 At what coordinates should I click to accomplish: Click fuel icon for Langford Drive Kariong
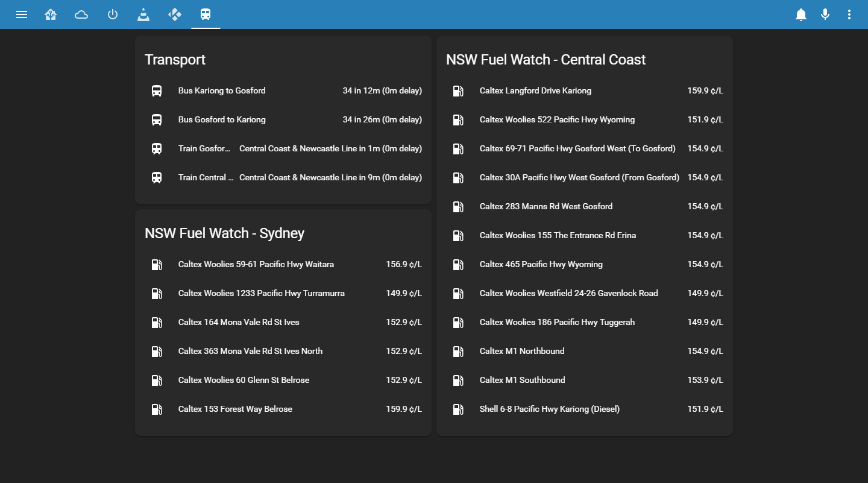coord(458,91)
